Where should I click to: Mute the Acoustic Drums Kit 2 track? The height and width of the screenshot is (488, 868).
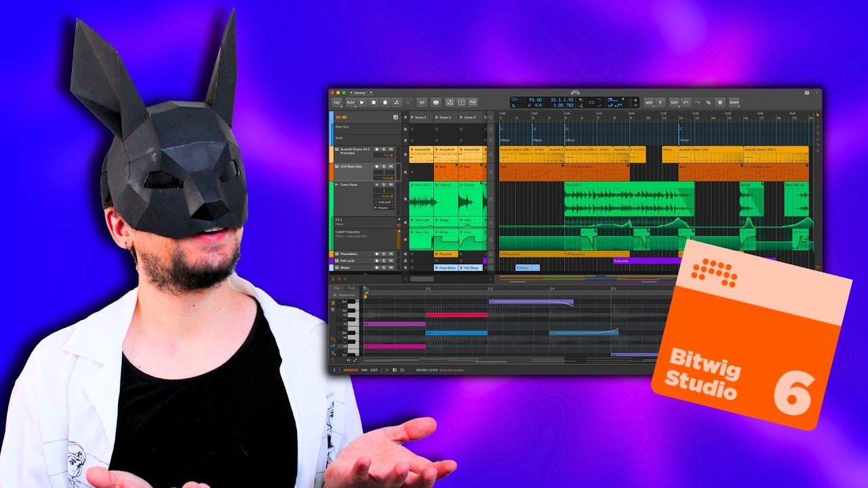(x=391, y=149)
